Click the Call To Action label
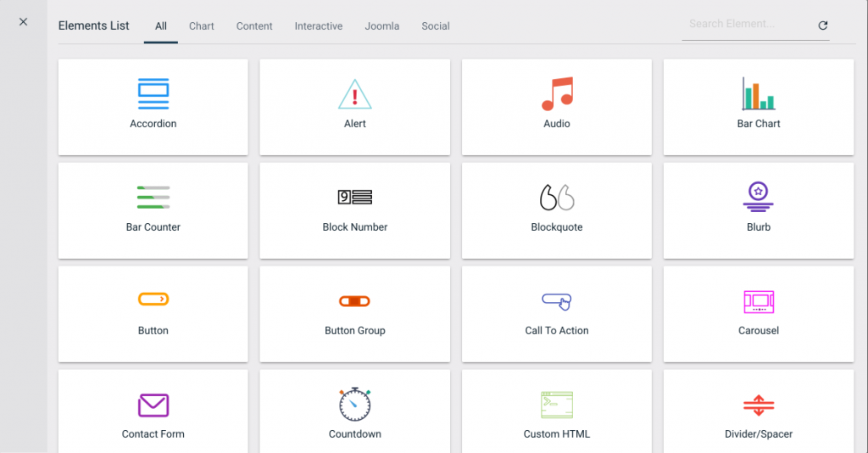The image size is (868, 453). pos(557,331)
